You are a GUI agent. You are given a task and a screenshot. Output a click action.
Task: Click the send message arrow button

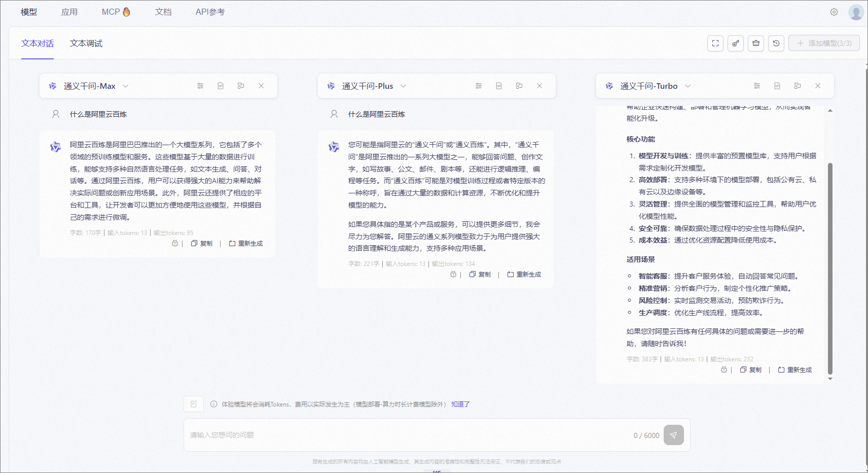coord(674,435)
